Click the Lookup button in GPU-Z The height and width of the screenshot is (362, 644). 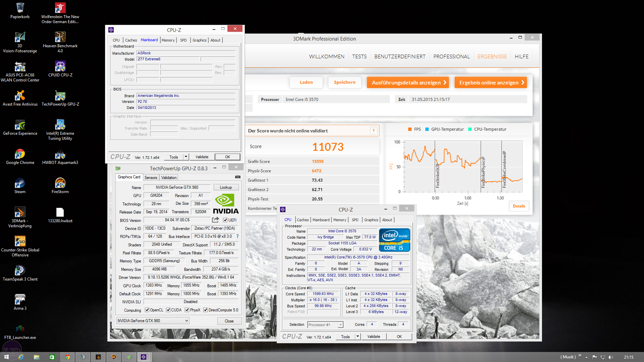click(x=226, y=187)
